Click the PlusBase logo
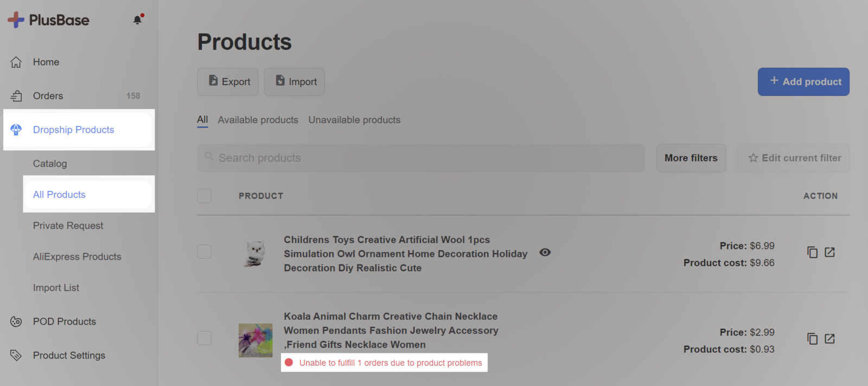Viewport: 868px width, 386px height. click(x=48, y=20)
